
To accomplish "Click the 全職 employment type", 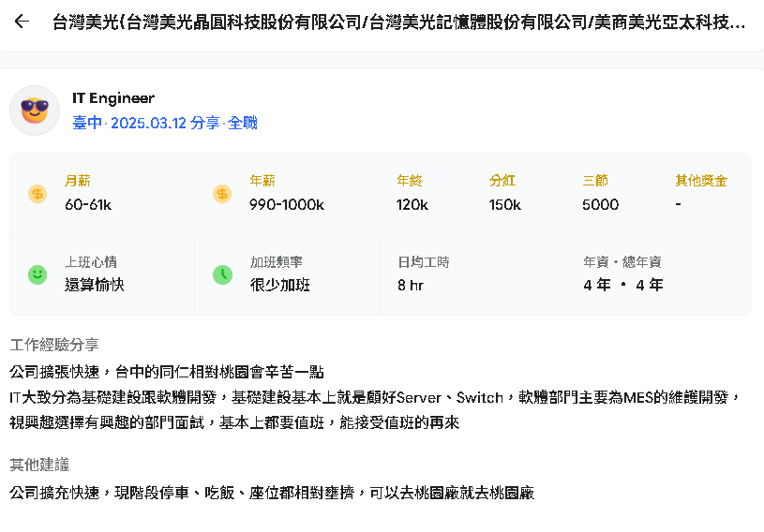I will click(243, 123).
